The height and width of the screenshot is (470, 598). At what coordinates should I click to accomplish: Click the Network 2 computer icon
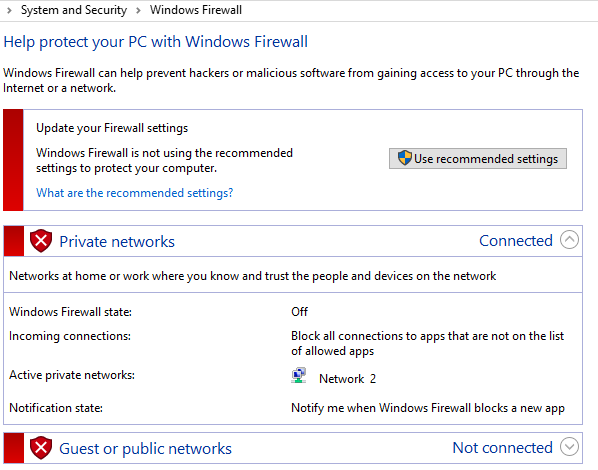click(299, 375)
